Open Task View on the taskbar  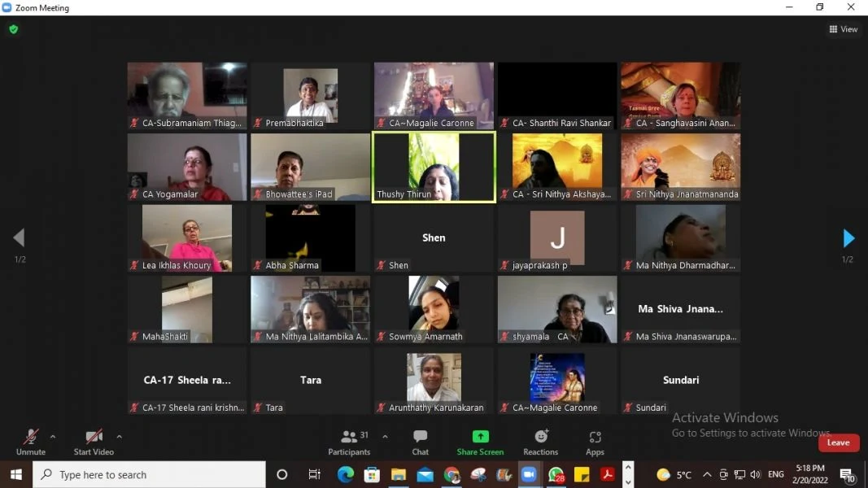pos(315,475)
